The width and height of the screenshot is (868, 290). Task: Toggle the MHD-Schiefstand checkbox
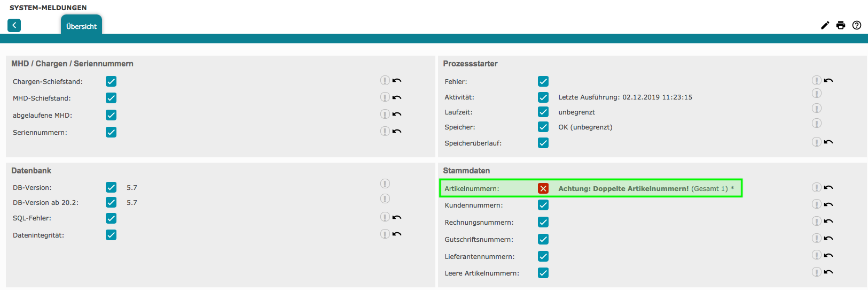pyautogui.click(x=111, y=98)
